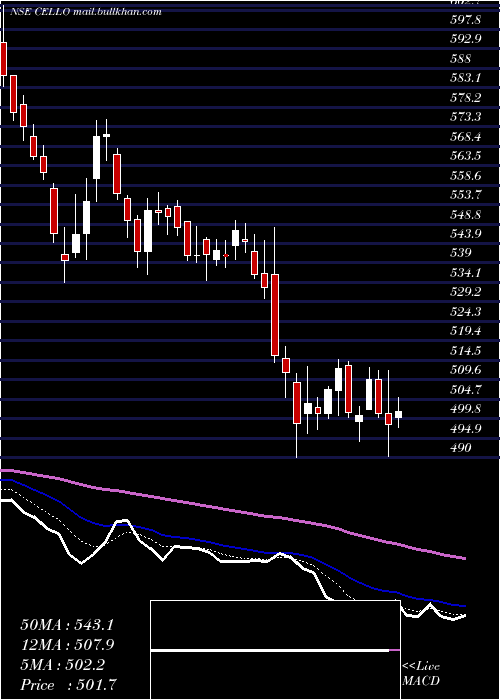This screenshot has width=500, height=700.
Task: Select the 578.2 axis value
Action: (x=465, y=98)
